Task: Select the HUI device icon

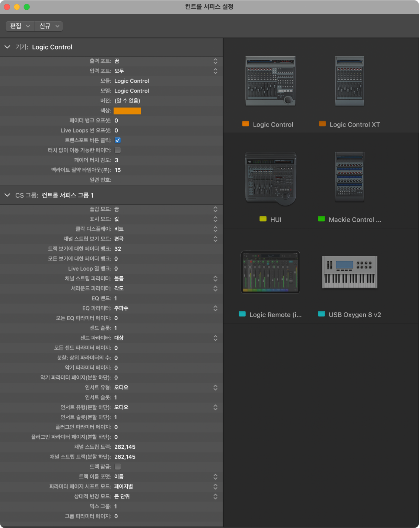Action: (x=271, y=178)
